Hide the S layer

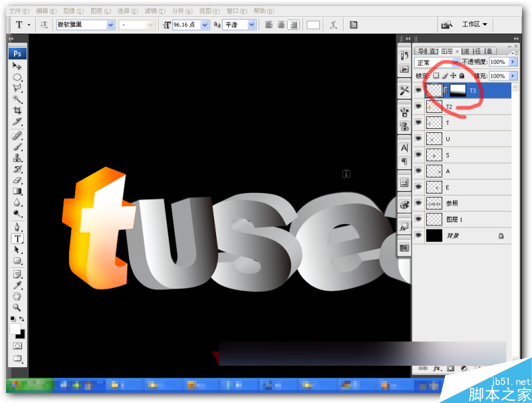418,155
